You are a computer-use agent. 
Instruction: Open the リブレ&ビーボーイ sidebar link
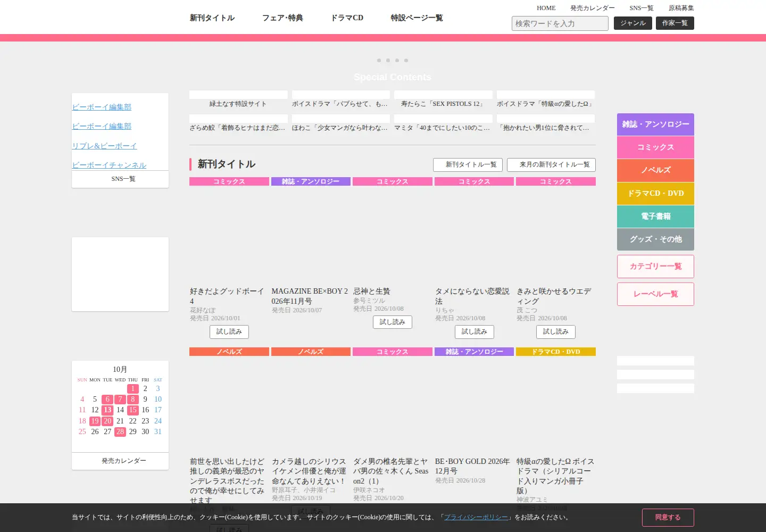click(104, 146)
